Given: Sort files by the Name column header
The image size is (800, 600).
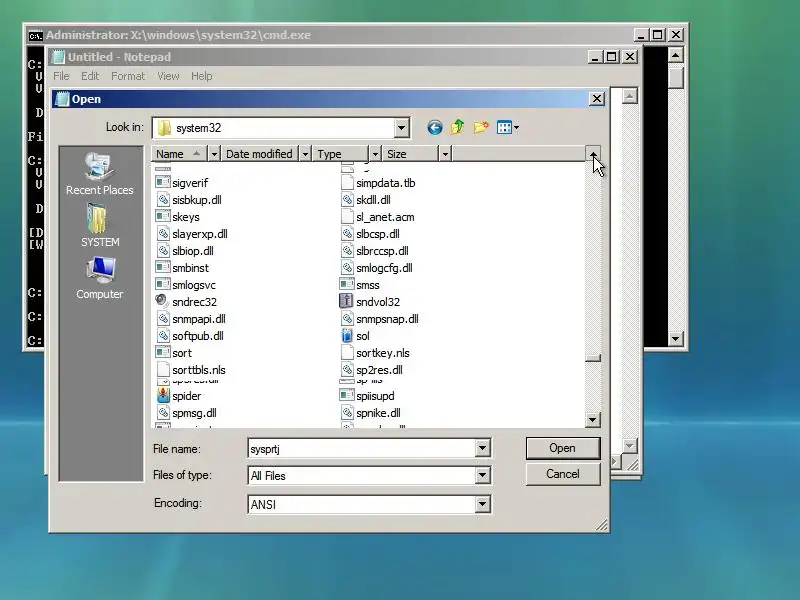Looking at the screenshot, I should pos(180,154).
